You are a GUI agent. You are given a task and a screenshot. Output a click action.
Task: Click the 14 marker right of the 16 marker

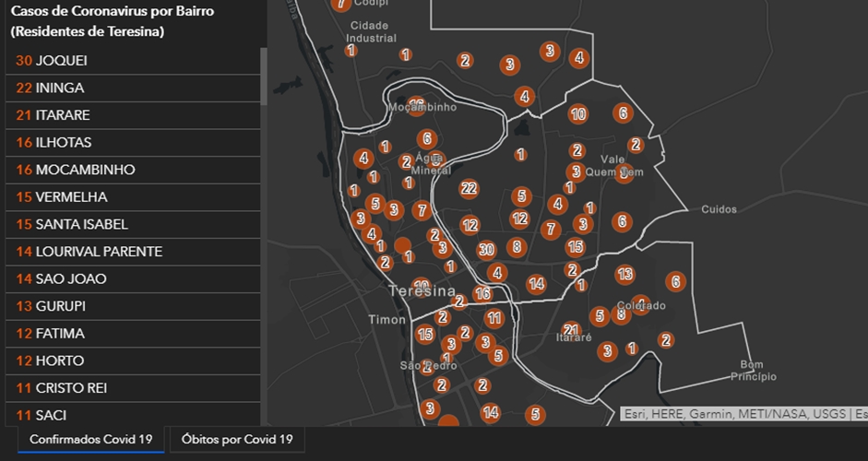click(536, 285)
